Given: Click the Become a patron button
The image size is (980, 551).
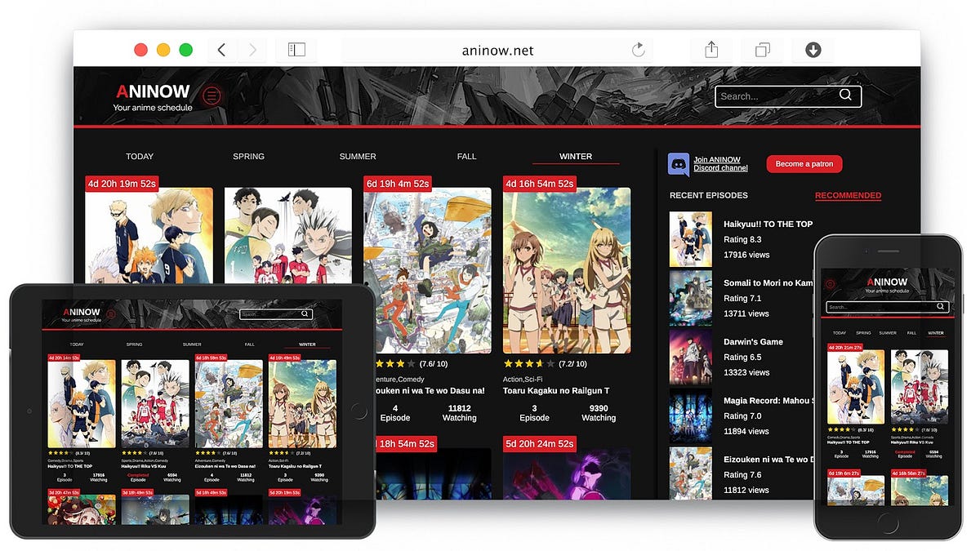Looking at the screenshot, I should pyautogui.click(x=804, y=164).
